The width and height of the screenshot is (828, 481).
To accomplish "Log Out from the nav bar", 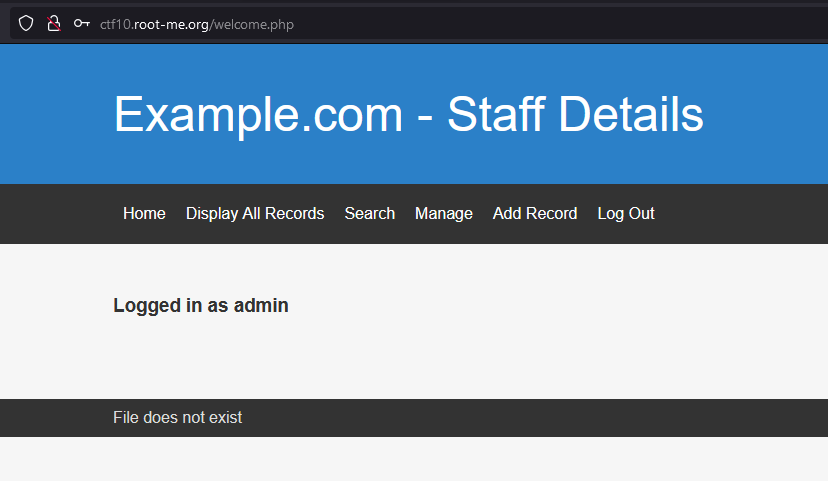I will (x=626, y=213).
